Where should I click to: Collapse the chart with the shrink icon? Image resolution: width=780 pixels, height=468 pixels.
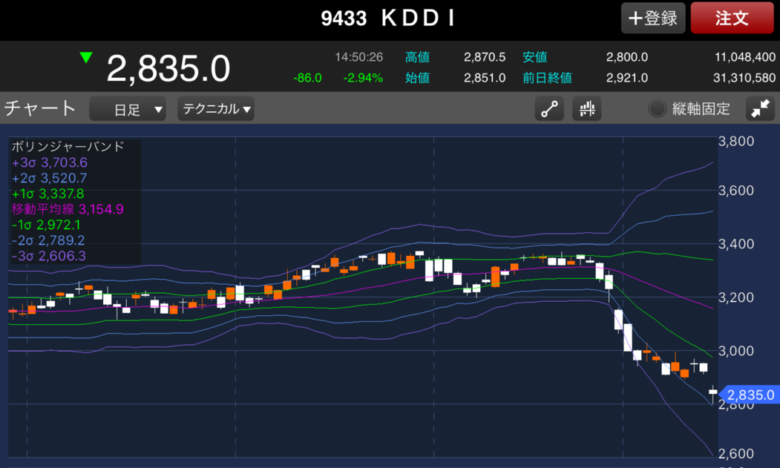pos(760,109)
